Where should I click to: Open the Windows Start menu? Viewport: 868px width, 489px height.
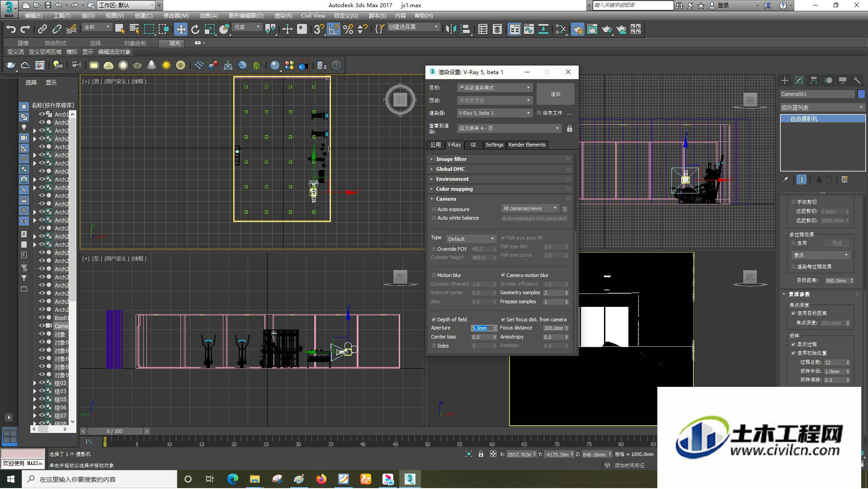(x=11, y=479)
